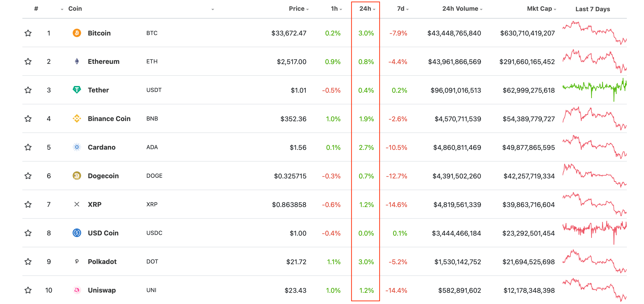Click the XRP logo icon
The height and width of the screenshot is (304, 644).
coord(77,204)
